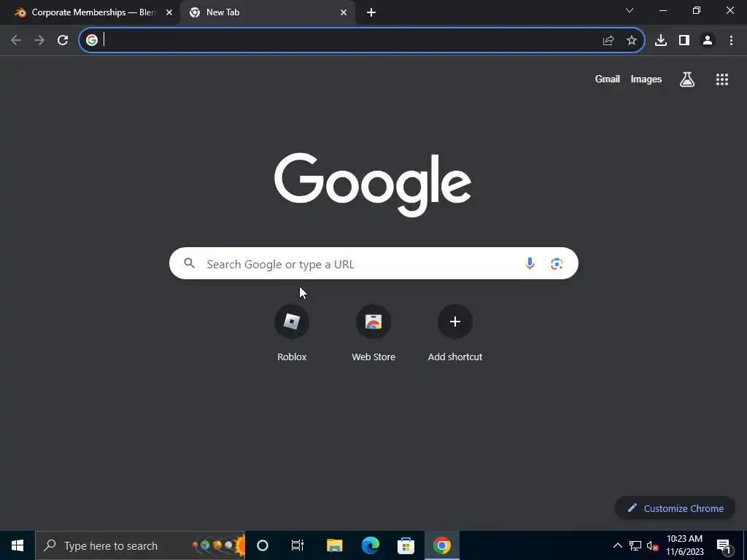This screenshot has width=747, height=560.
Task: Open the Search Labs flask icon
Action: pyautogui.click(x=687, y=79)
